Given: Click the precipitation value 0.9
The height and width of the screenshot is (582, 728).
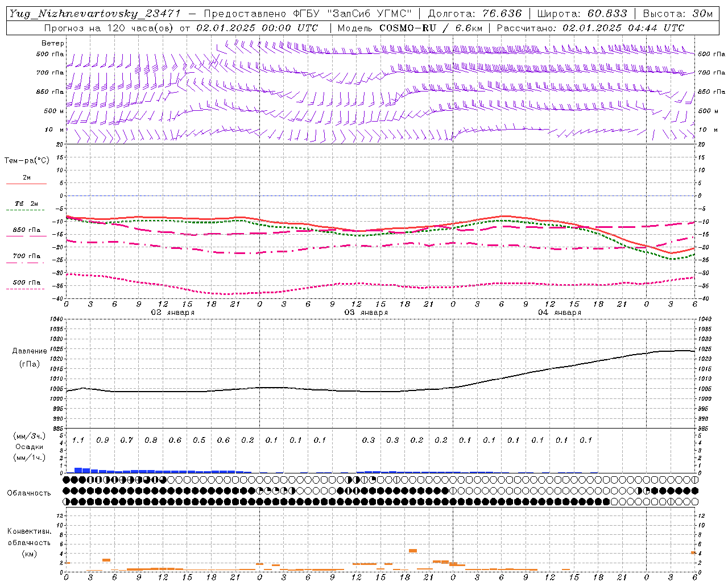Looking at the screenshot, I should pyautogui.click(x=102, y=440).
